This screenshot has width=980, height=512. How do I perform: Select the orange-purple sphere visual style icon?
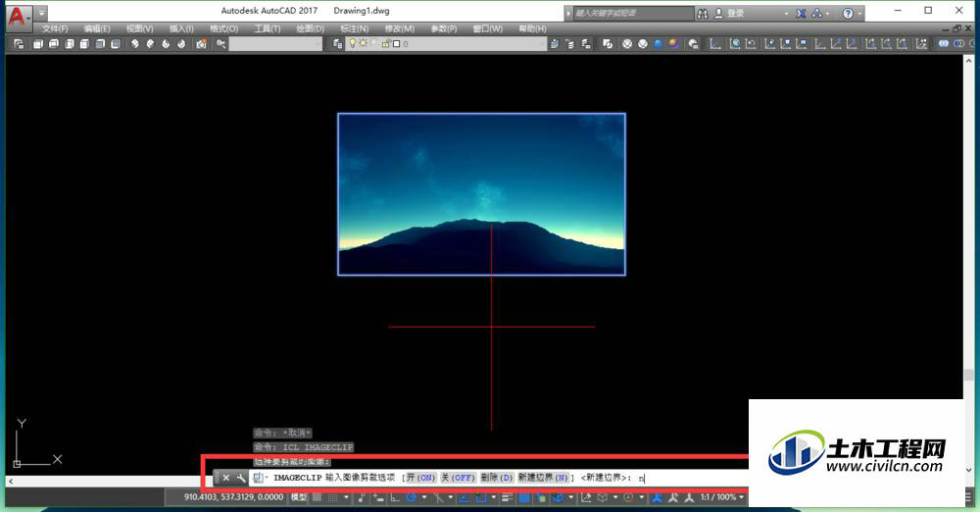(674, 44)
